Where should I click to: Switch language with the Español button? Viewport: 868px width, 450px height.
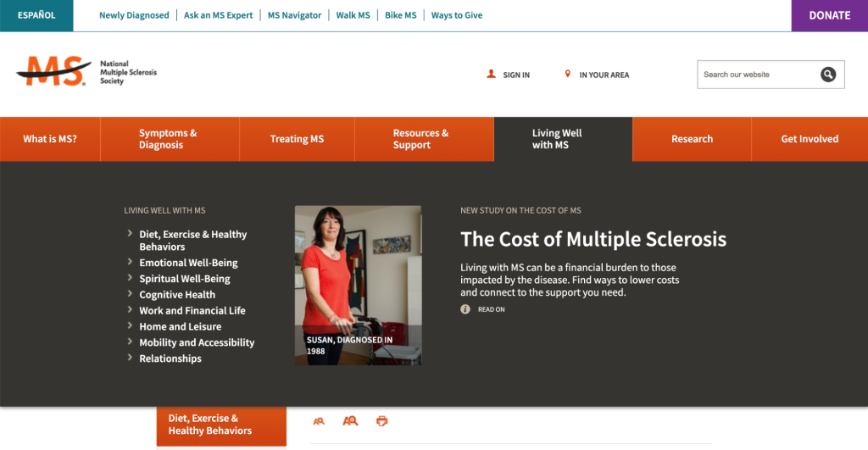coord(36,15)
